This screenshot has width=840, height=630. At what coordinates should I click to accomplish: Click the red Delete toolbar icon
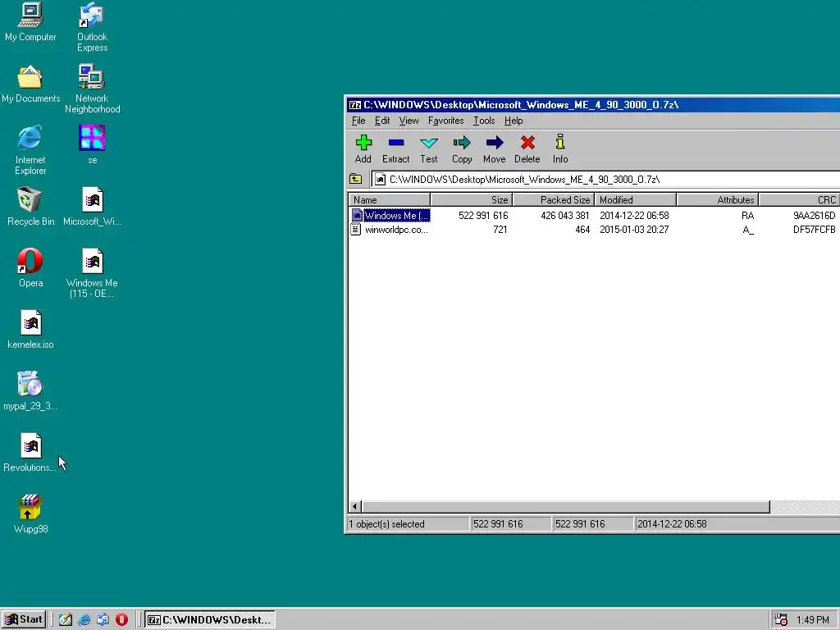[x=527, y=149]
